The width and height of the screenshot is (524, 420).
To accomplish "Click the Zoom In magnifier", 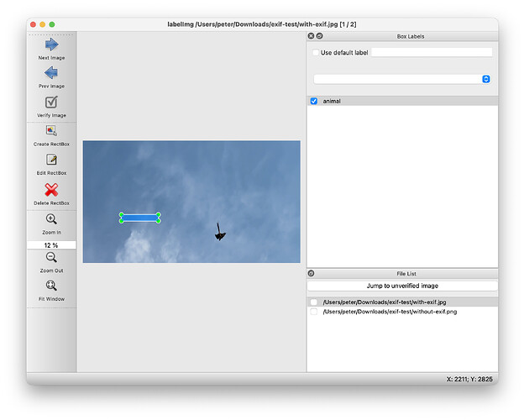I will pyautogui.click(x=51, y=219).
